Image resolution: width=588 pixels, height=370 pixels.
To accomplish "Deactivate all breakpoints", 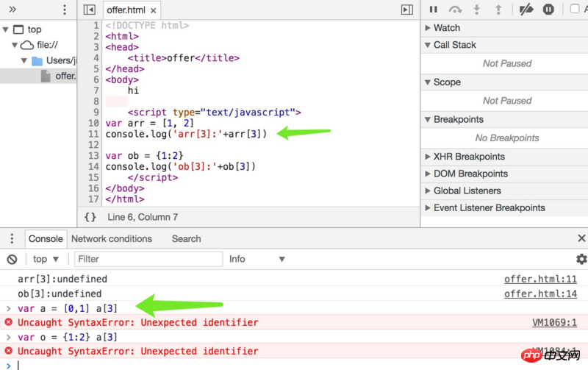I will 526,10.
